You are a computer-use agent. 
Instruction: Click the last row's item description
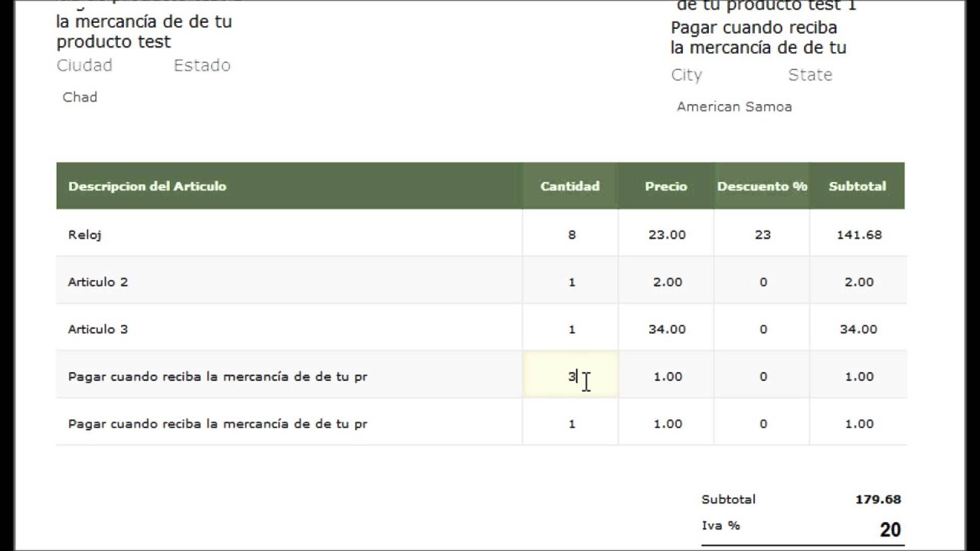click(x=217, y=424)
